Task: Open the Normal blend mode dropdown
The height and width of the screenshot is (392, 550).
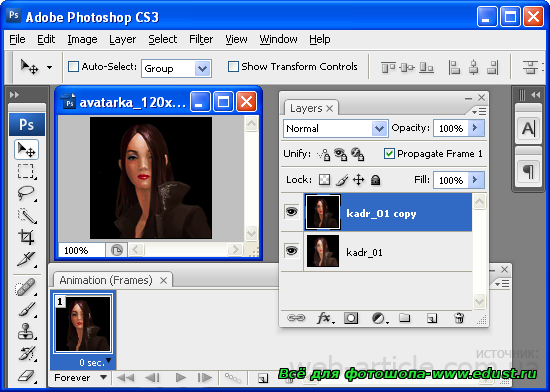Action: [335, 128]
